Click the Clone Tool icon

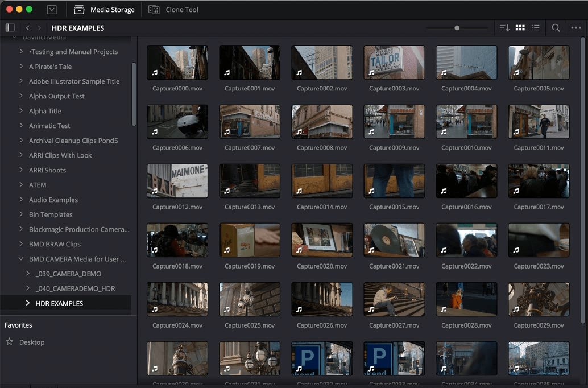click(154, 10)
